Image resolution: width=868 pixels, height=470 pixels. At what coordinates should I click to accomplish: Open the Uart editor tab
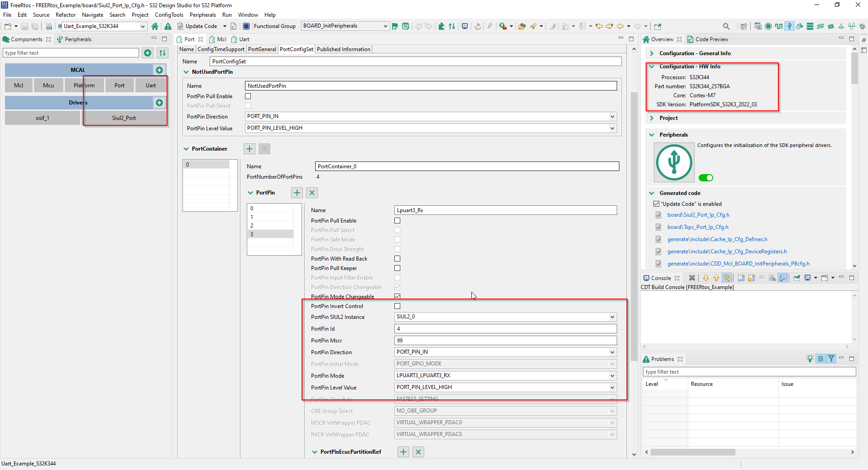[240, 39]
